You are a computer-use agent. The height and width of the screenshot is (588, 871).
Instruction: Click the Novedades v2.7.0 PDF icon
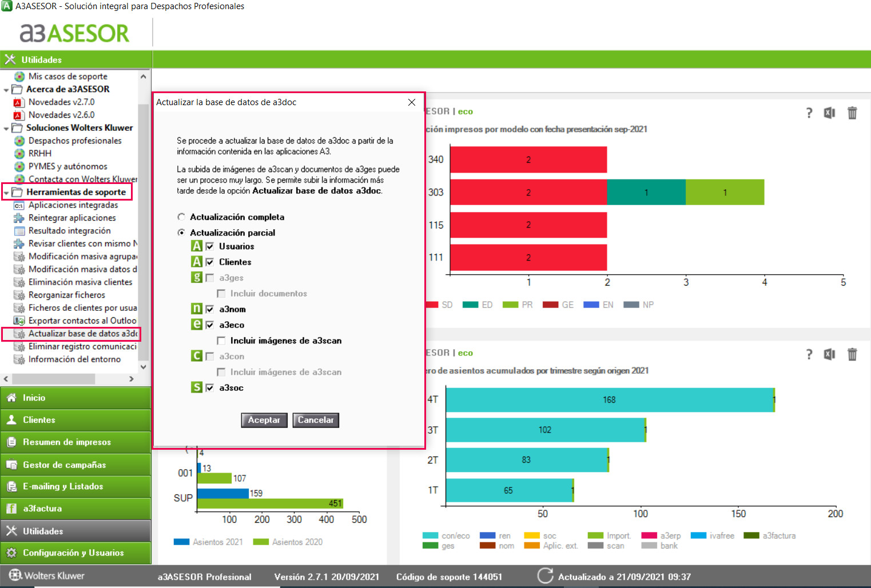19,102
